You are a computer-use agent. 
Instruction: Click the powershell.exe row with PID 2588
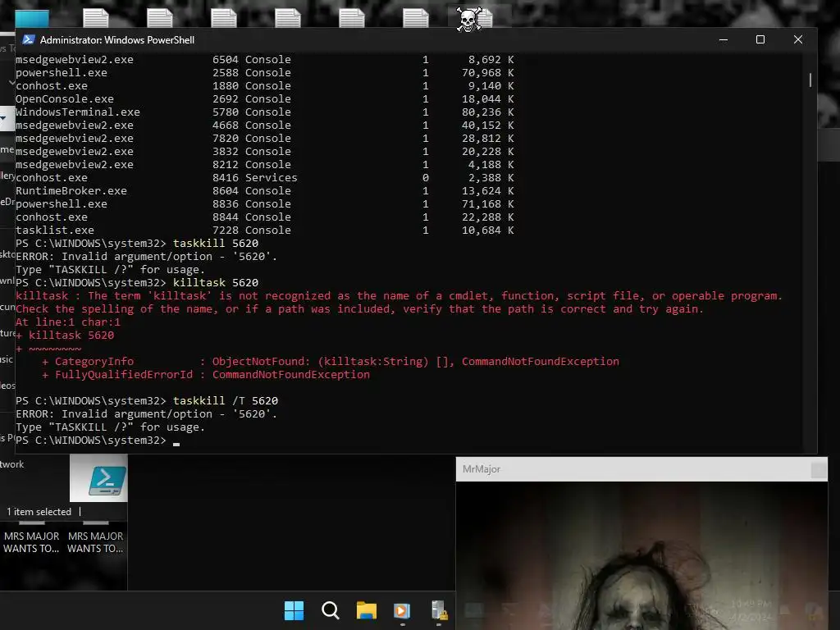pos(265,72)
